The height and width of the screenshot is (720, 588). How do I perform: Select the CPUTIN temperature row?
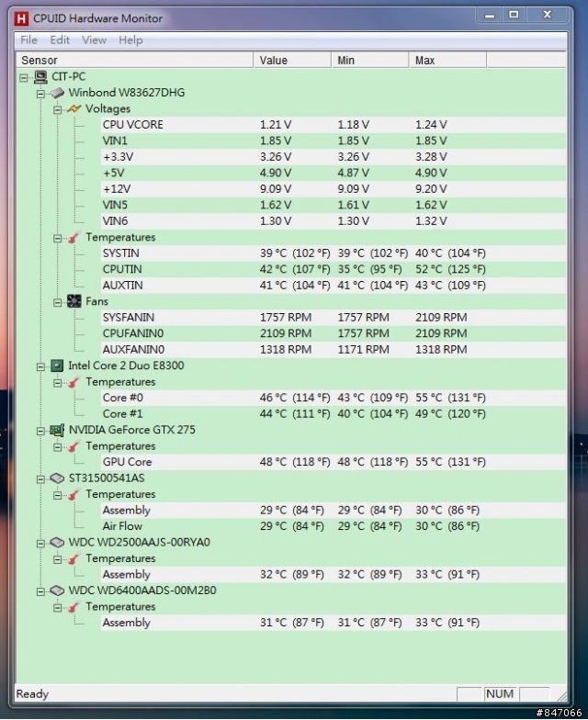coord(334,270)
